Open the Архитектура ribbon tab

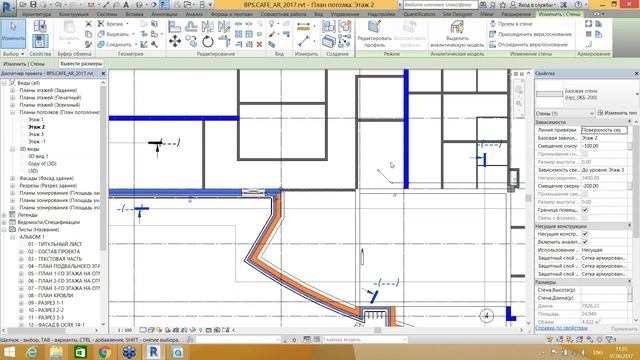36,14
